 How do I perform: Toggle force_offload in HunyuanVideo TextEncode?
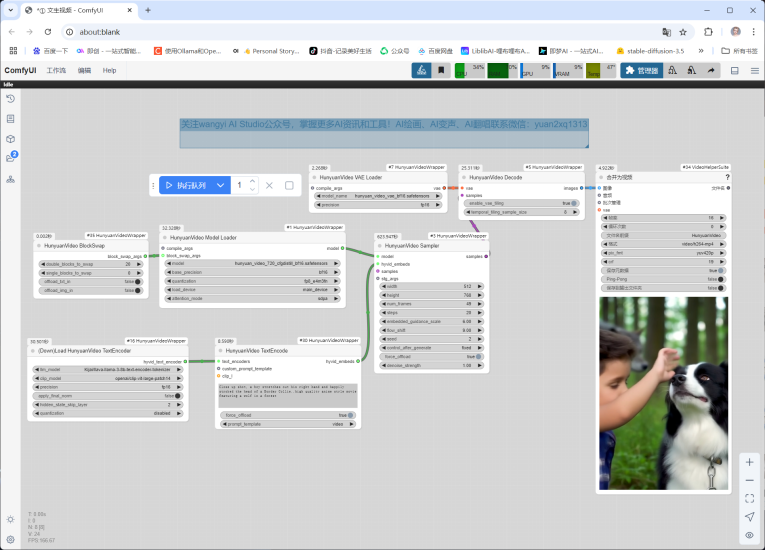(x=286, y=414)
